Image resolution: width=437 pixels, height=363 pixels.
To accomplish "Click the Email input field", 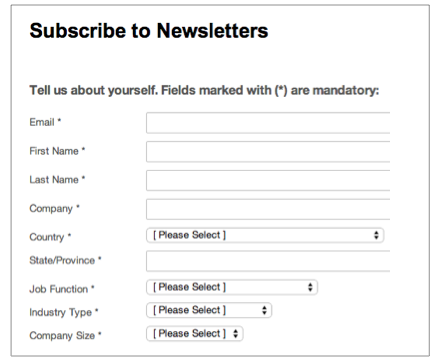I will click(268, 123).
